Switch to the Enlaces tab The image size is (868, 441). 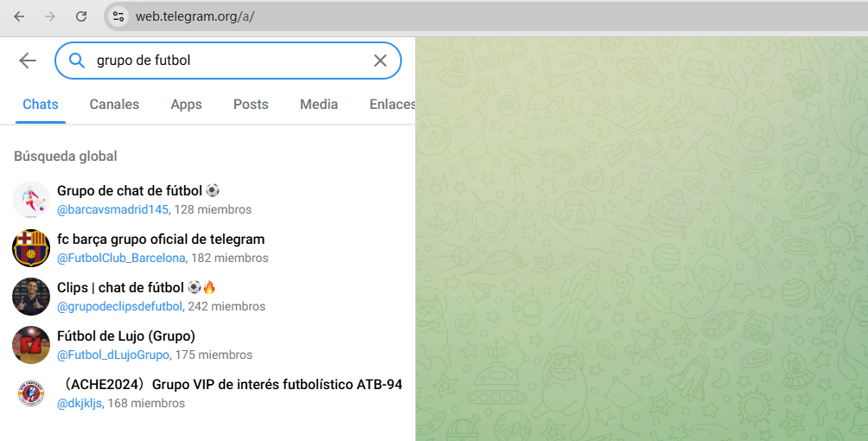click(392, 104)
